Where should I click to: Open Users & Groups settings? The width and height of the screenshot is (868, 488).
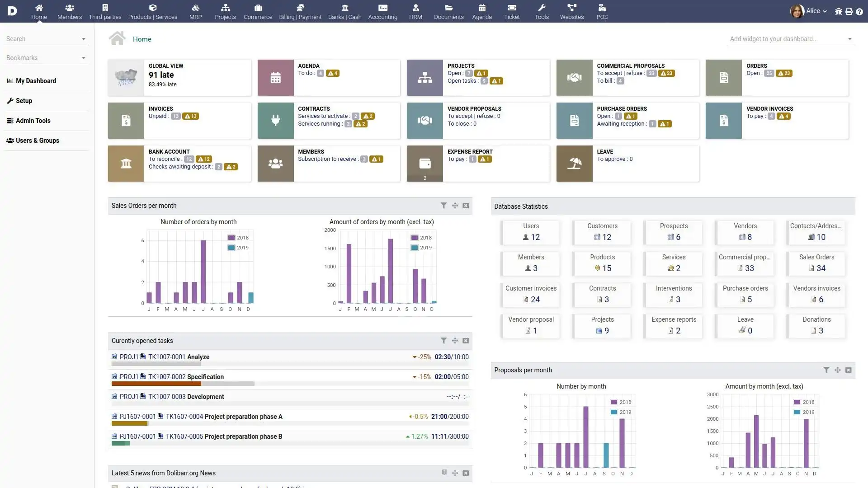coord(37,140)
